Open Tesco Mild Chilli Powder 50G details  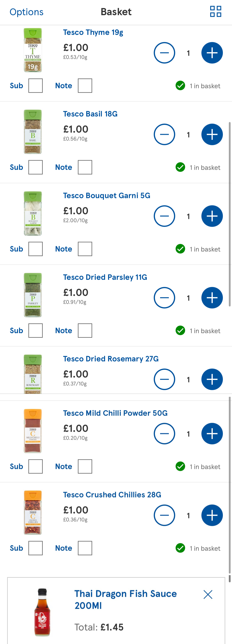pyautogui.click(x=115, y=413)
